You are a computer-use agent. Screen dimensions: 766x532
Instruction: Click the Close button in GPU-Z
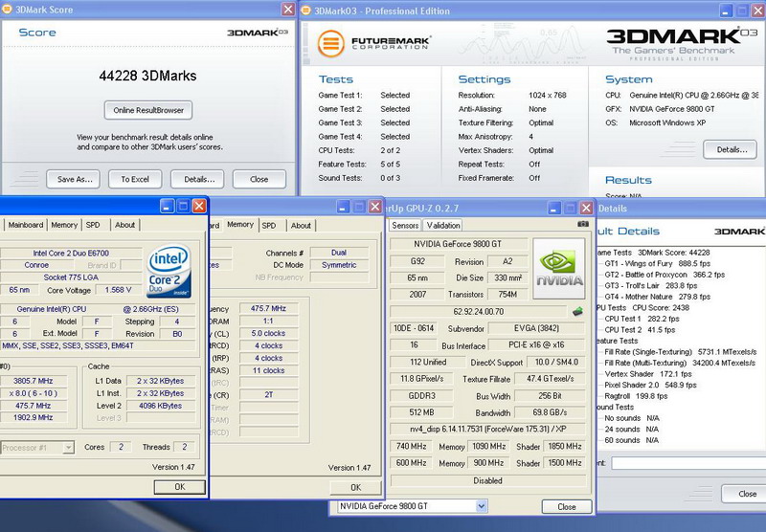(x=567, y=506)
